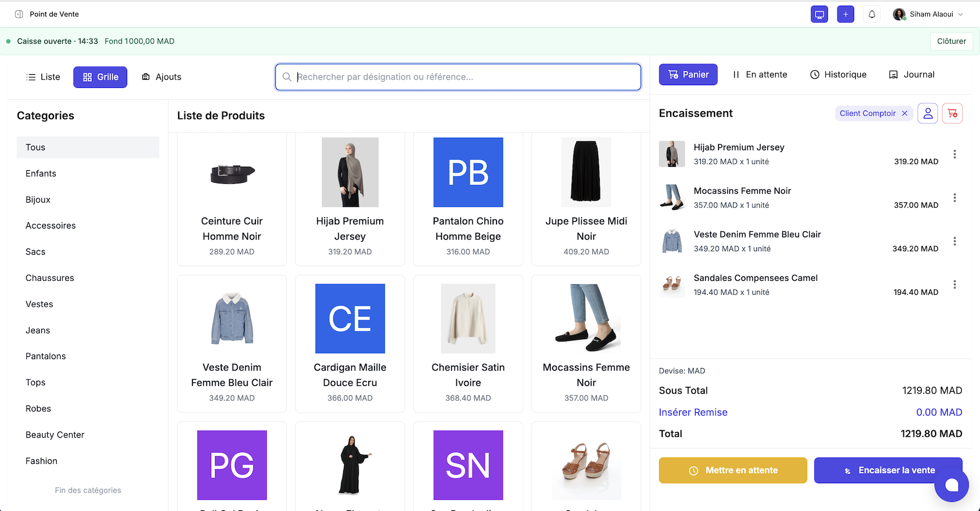
Task: Open options menu for Mocassins Femme Noir
Action: 954,198
